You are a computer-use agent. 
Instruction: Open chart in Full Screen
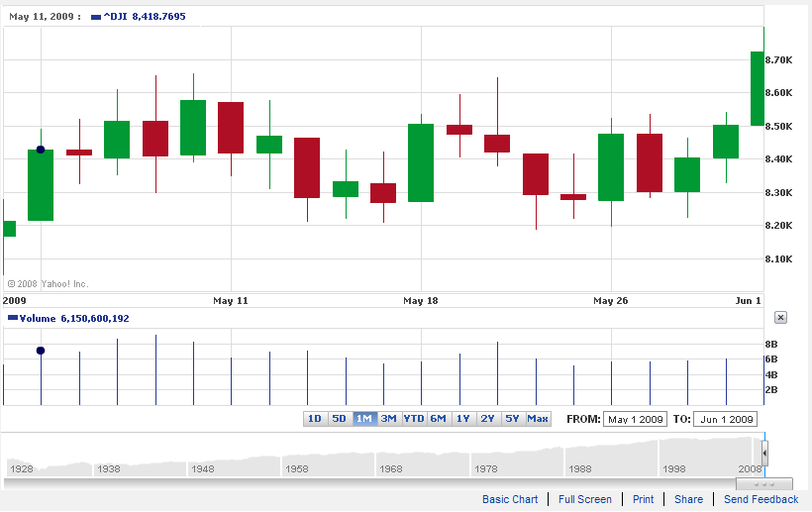585,499
